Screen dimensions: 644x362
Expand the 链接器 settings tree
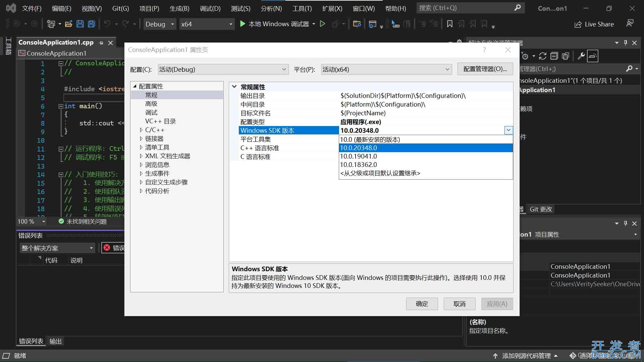pyautogui.click(x=141, y=138)
